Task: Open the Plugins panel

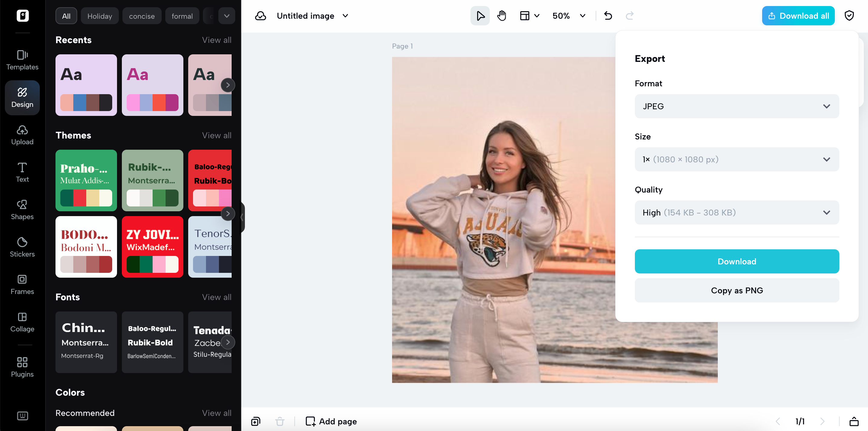Action: click(x=22, y=367)
